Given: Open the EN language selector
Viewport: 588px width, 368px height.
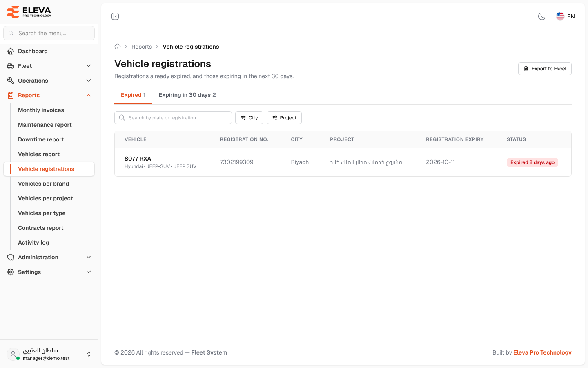Looking at the screenshot, I should tap(566, 16).
